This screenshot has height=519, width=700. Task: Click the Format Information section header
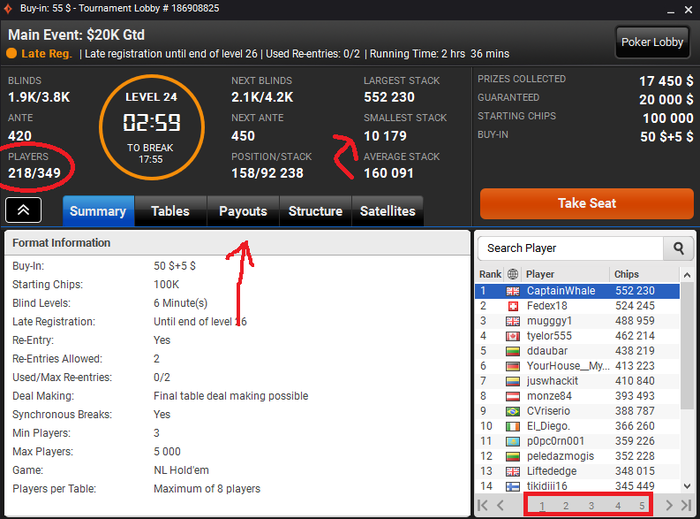238,243
